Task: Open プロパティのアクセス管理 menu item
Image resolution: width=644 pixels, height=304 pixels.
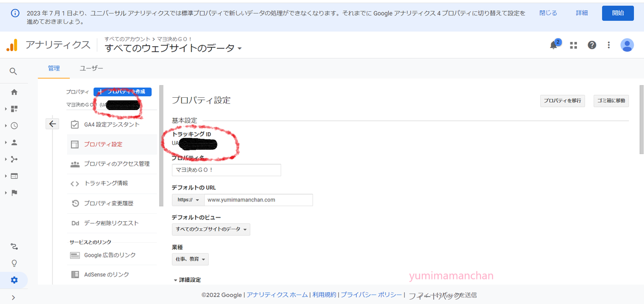Action: [x=112, y=164]
